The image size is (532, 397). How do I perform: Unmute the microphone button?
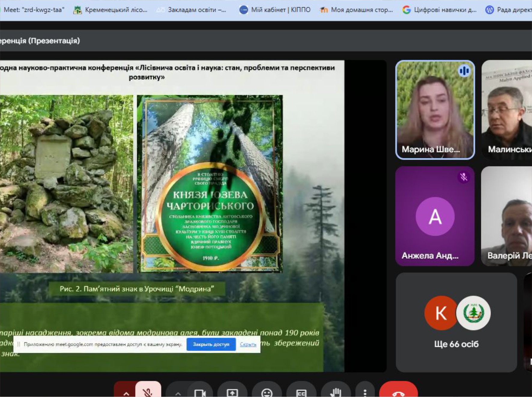pyautogui.click(x=148, y=391)
